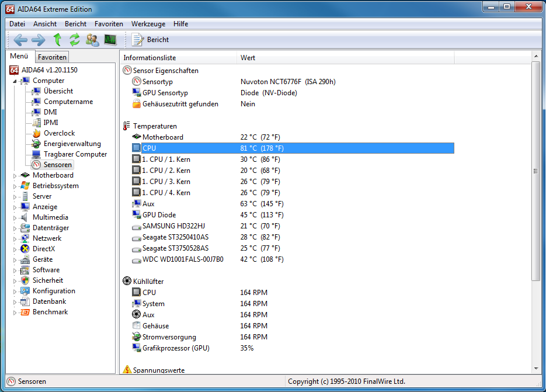Click the Datenbank icon in tree

click(x=25, y=301)
